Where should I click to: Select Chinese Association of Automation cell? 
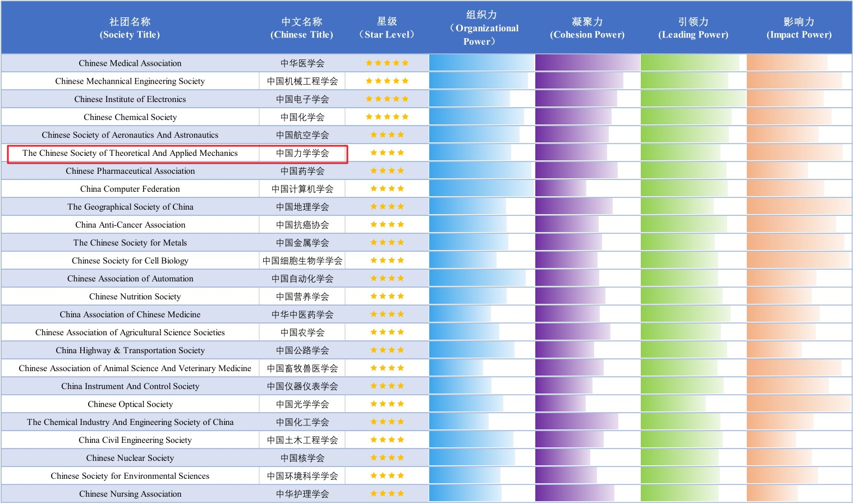(x=130, y=279)
